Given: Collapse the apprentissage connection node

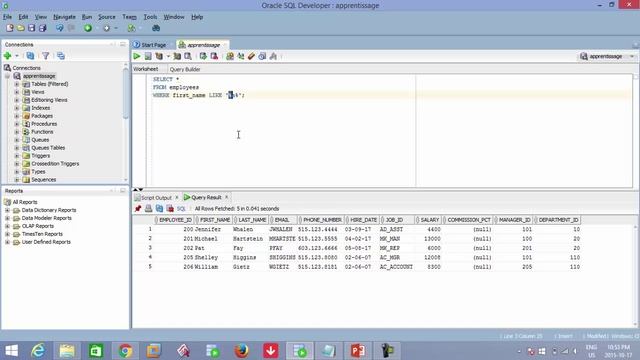Looking at the screenshot, I should [x=7, y=76].
